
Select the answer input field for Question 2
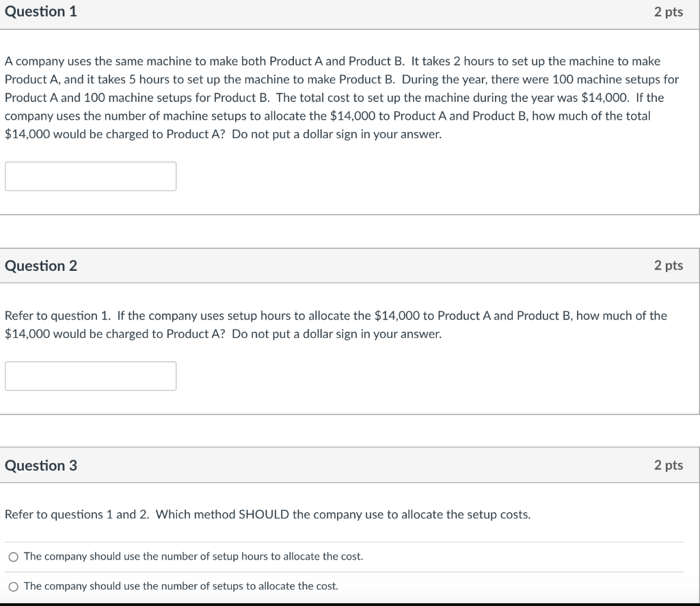pyautogui.click(x=90, y=376)
